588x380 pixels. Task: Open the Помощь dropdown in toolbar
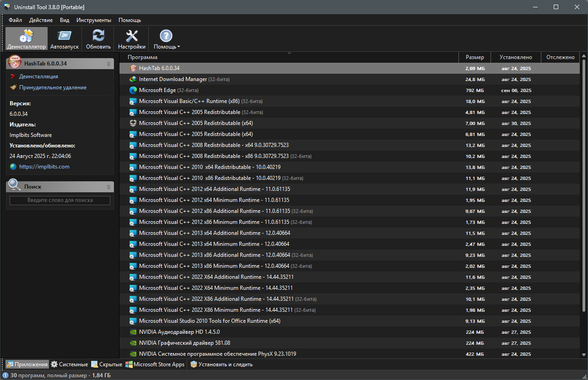[167, 39]
